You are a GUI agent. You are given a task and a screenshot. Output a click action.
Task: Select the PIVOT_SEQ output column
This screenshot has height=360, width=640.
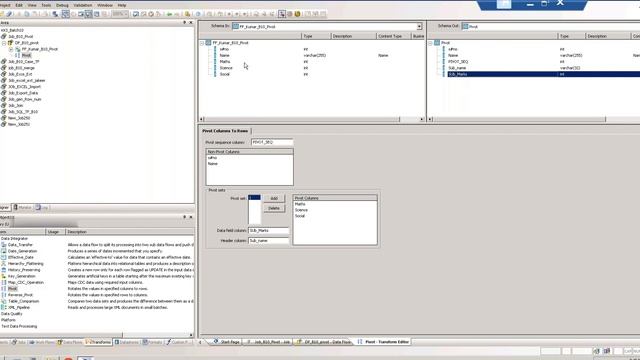458,62
